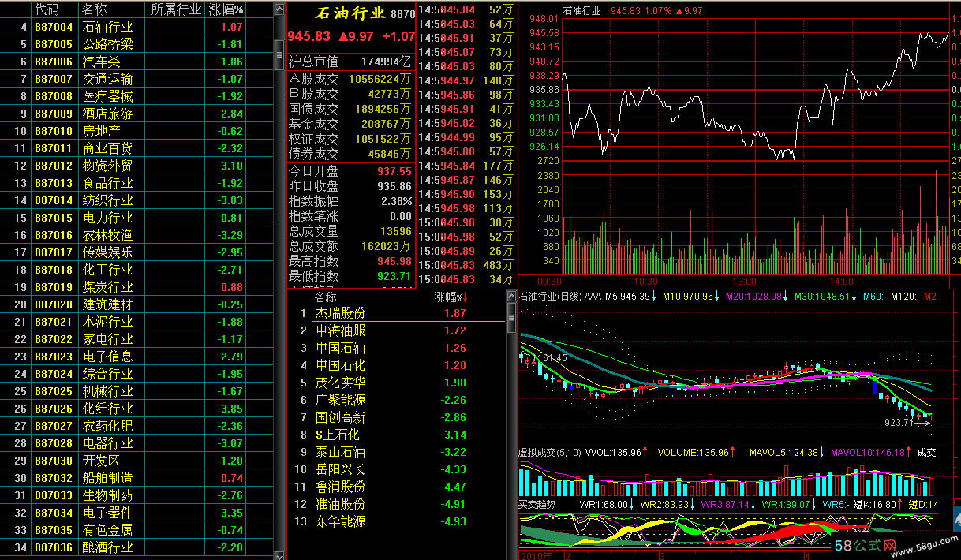Image resolution: width=961 pixels, height=560 pixels.
Task: Click the 买卖趋势 indicator label
Action: click(537, 504)
